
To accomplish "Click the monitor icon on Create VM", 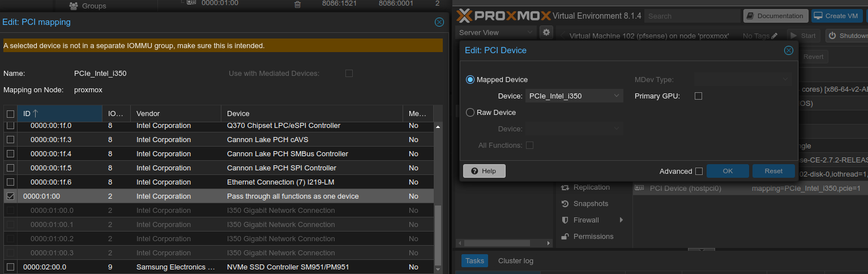I will [818, 16].
